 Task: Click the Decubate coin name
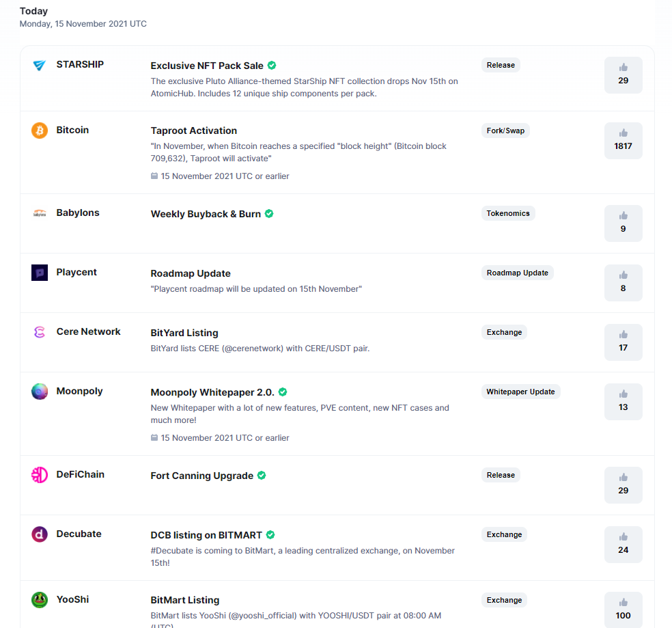point(79,534)
